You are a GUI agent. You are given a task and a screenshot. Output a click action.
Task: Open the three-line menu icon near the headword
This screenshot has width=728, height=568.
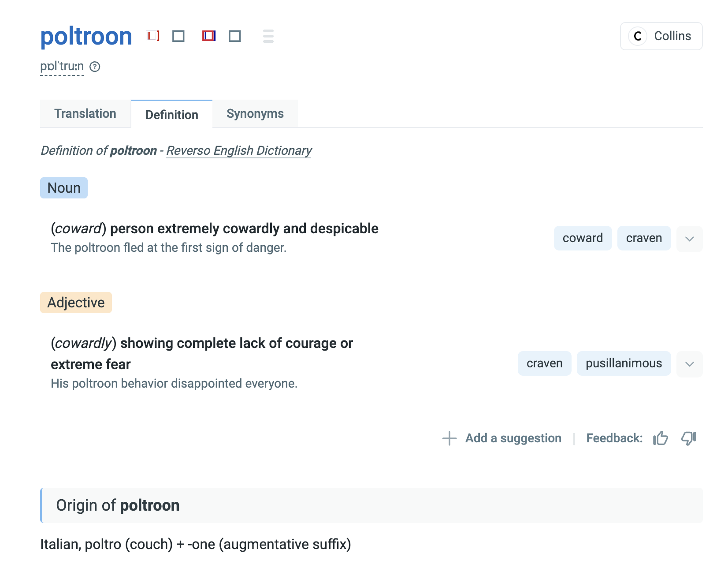click(268, 36)
